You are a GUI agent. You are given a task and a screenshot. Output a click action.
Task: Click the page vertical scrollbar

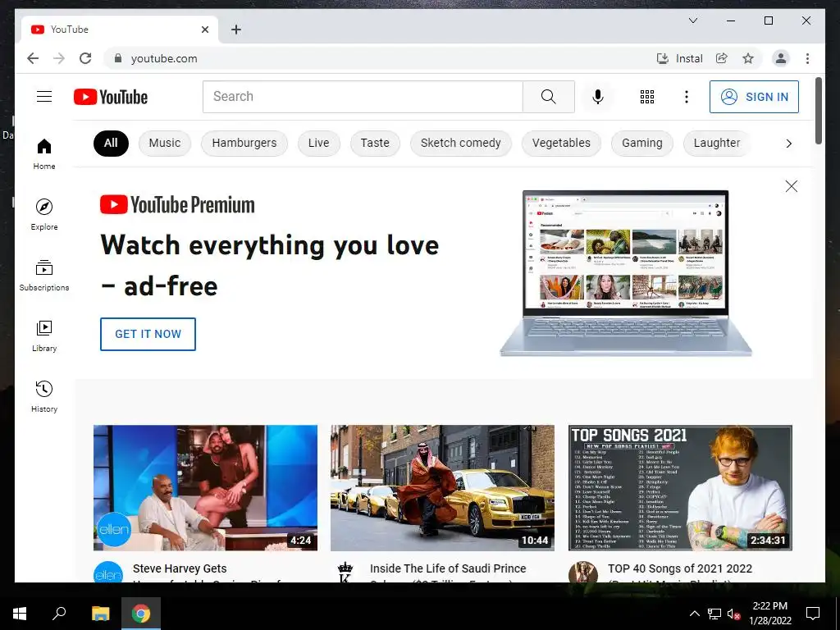click(x=818, y=111)
